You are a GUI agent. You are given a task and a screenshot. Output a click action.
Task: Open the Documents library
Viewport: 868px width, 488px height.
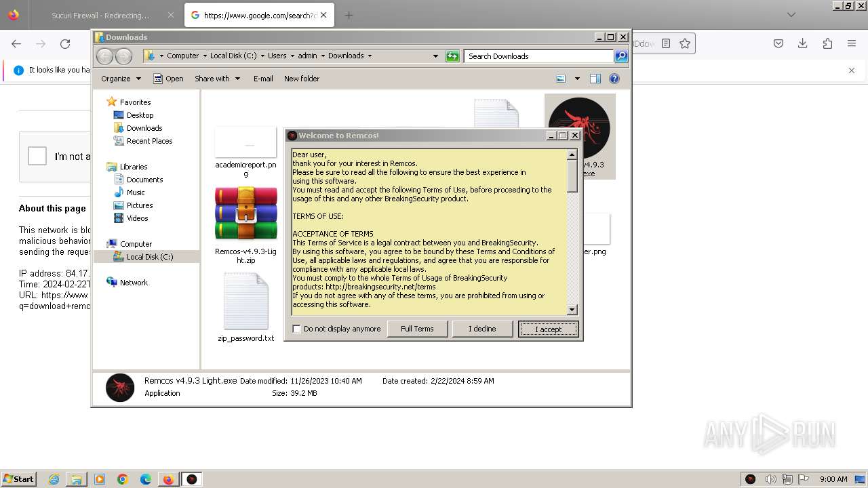144,180
